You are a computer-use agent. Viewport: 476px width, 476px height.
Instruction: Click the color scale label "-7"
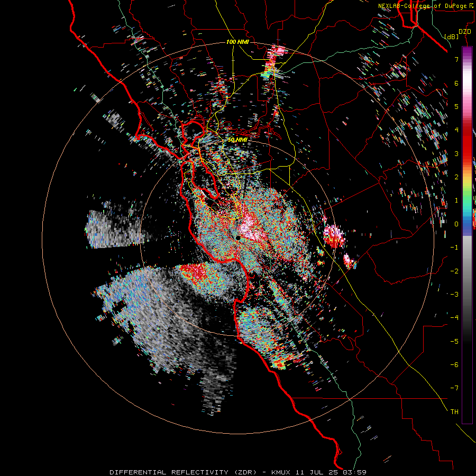tap(454, 388)
